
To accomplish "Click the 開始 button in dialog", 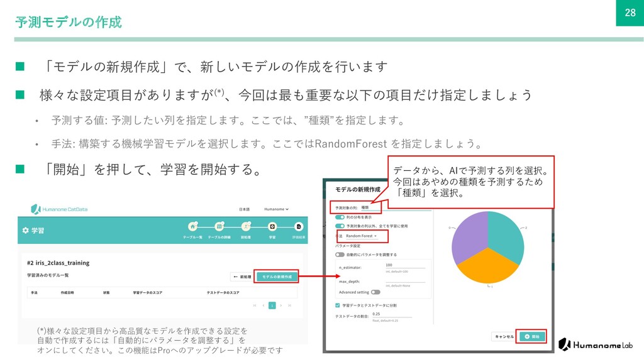I will coord(531,337).
